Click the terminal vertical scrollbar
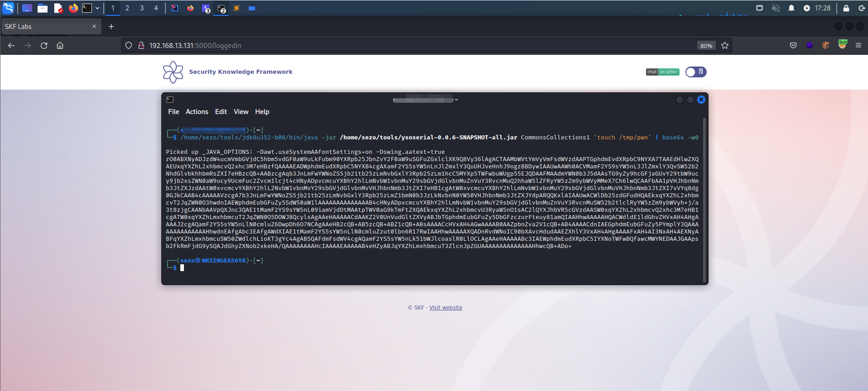 704,200
